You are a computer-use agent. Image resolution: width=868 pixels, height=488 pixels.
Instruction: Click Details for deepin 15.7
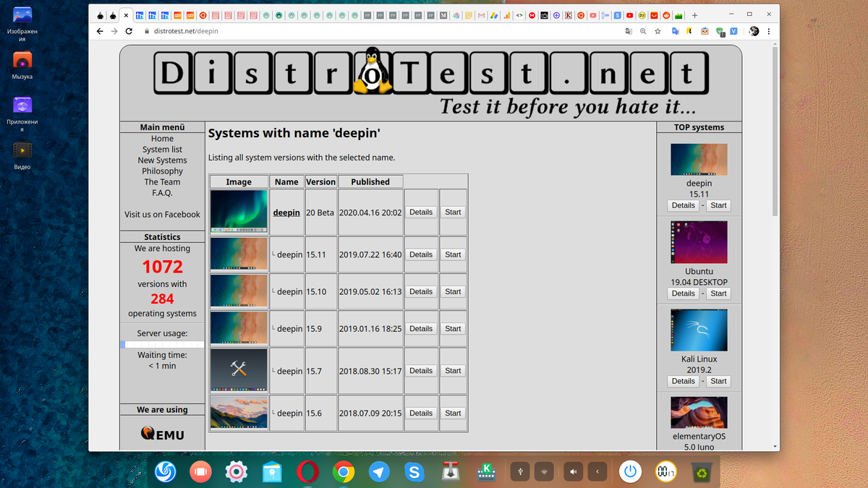click(x=421, y=371)
